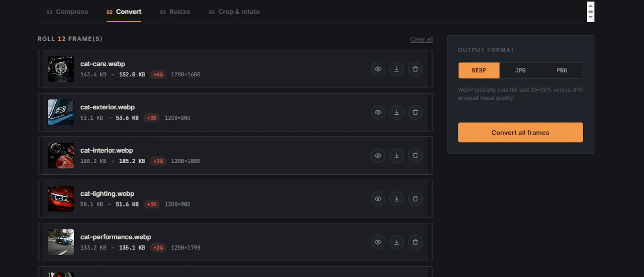Image resolution: width=644 pixels, height=277 pixels.
Task: Choose WEBP output format
Action: (x=479, y=70)
